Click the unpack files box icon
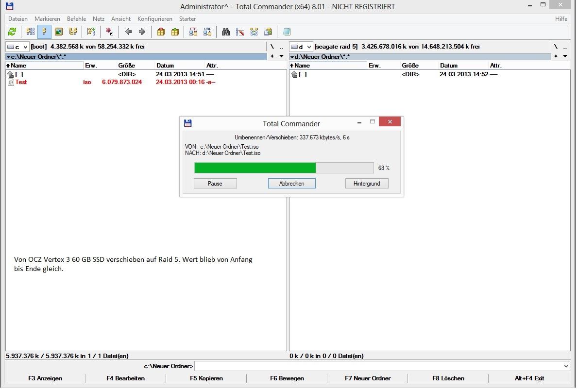578x392 pixels. click(x=175, y=32)
